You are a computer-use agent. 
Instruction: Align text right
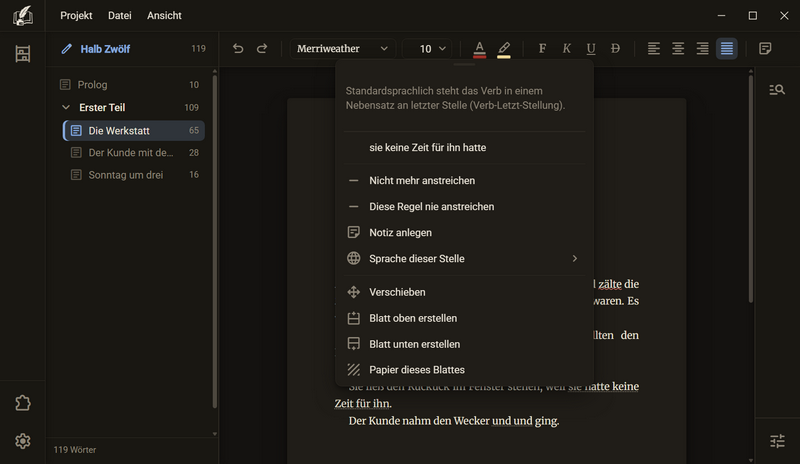[703, 48]
